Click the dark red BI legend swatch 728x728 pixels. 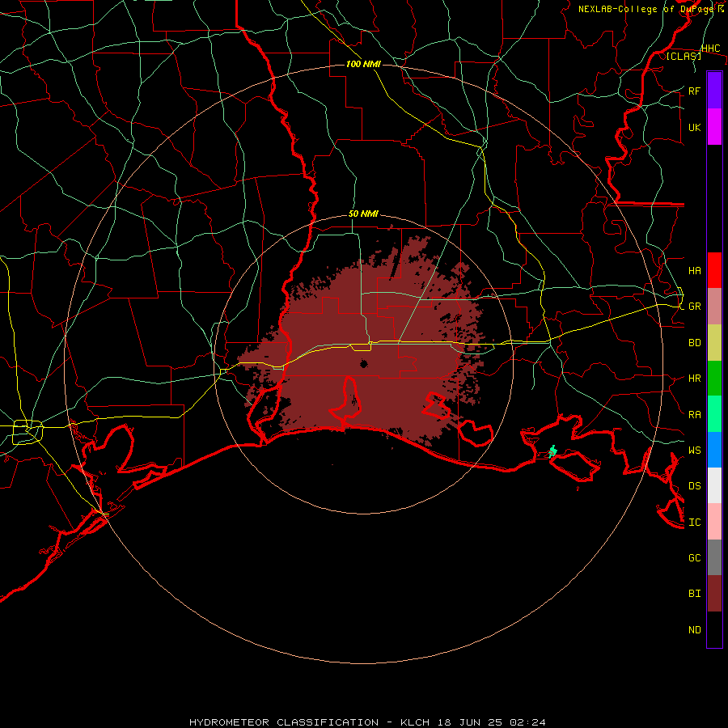714,594
